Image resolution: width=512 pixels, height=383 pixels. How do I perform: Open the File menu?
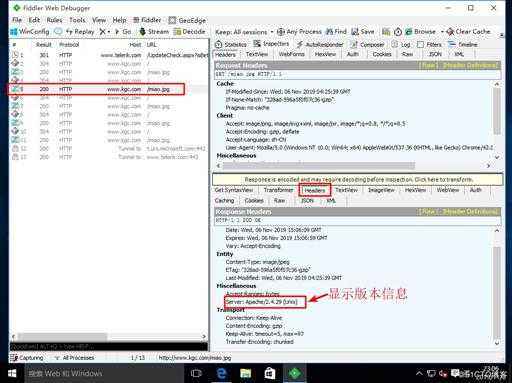(17, 20)
